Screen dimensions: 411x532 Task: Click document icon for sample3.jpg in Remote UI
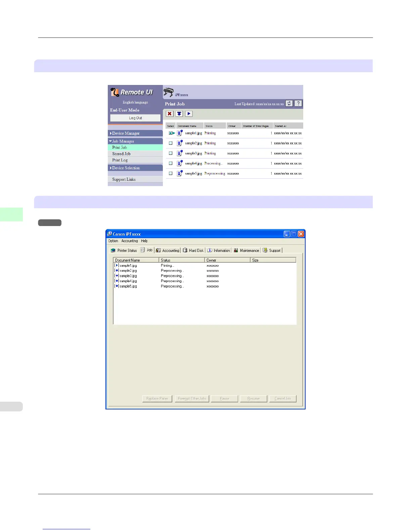tap(180, 153)
